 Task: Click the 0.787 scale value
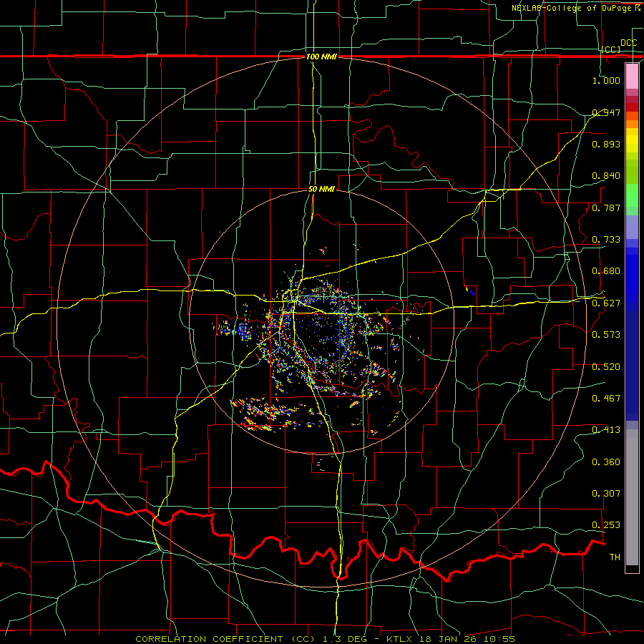click(606, 208)
